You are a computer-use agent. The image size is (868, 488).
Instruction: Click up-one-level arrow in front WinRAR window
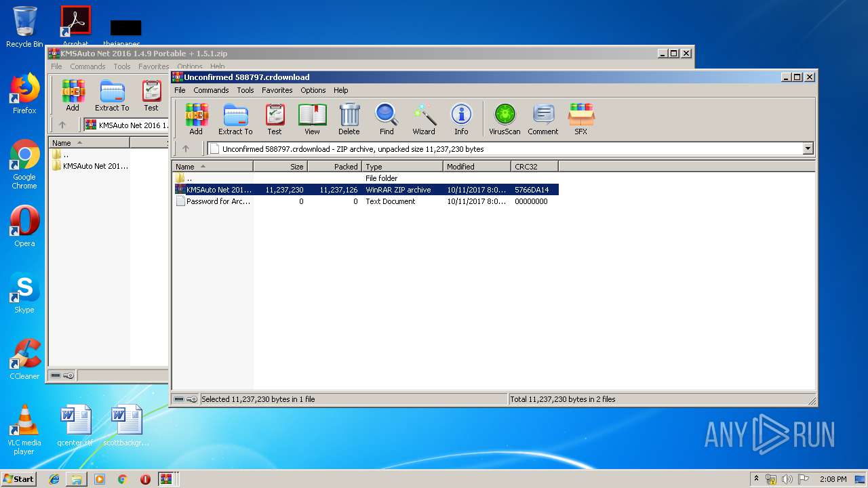tap(186, 148)
